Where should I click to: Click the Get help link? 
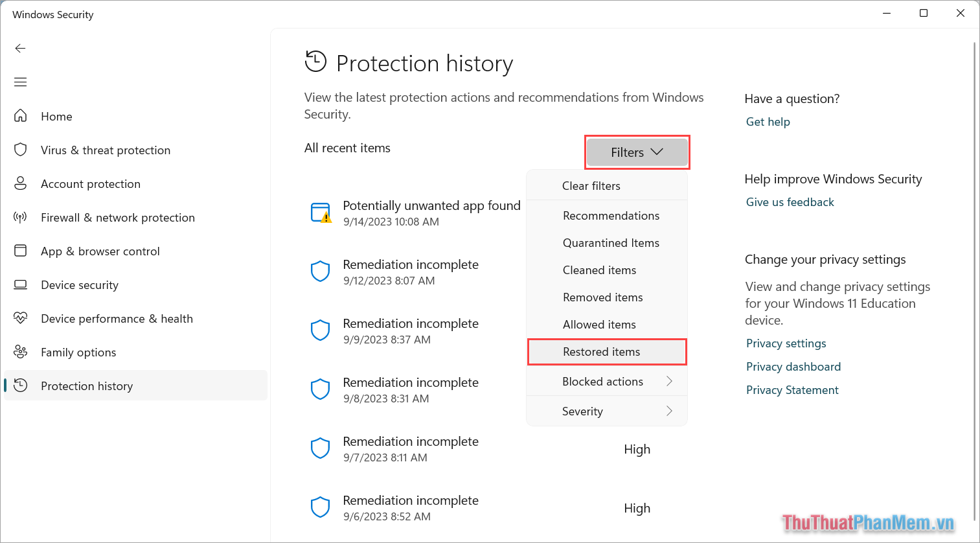click(x=768, y=121)
